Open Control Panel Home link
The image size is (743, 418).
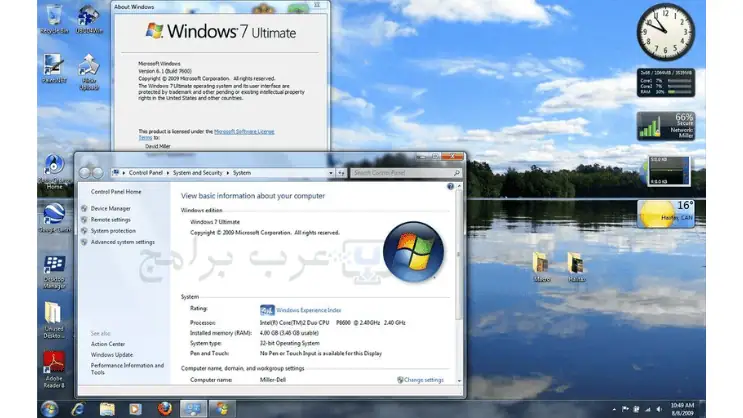(x=116, y=192)
